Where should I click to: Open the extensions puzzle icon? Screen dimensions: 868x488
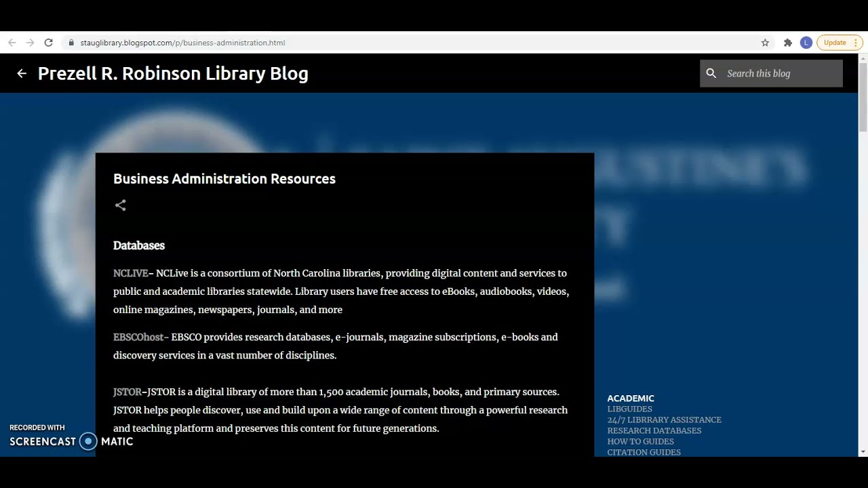coord(787,43)
